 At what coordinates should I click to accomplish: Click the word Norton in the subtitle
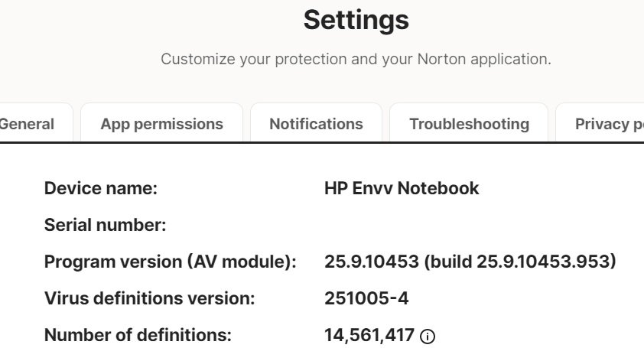point(442,59)
